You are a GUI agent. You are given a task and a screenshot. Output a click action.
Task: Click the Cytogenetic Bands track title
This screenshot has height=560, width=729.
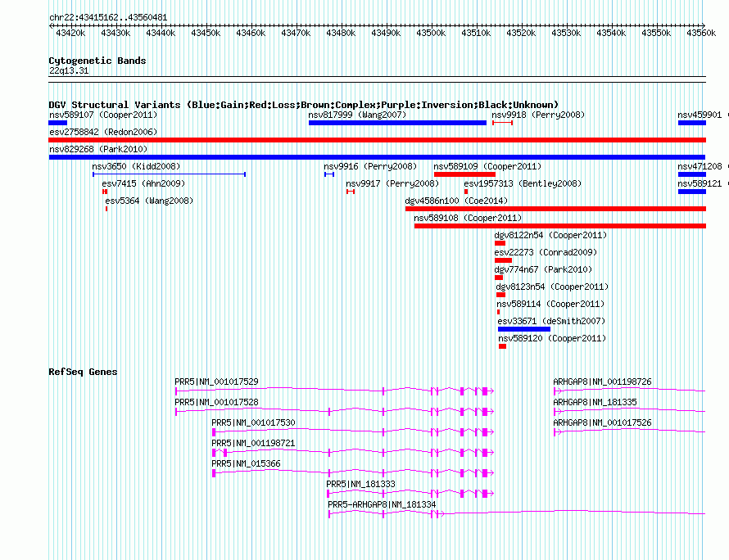(x=97, y=61)
